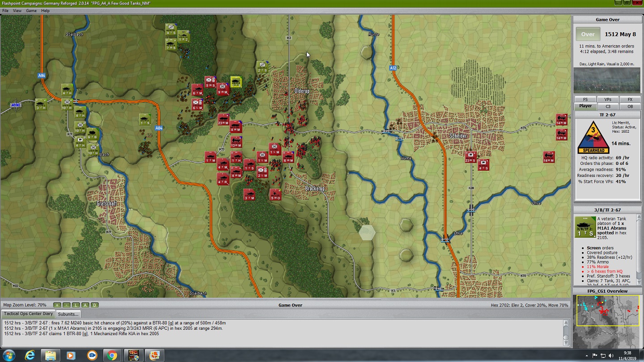644x362 pixels.
Task: Select the red 5 W O enemy counter
Action: (275, 194)
